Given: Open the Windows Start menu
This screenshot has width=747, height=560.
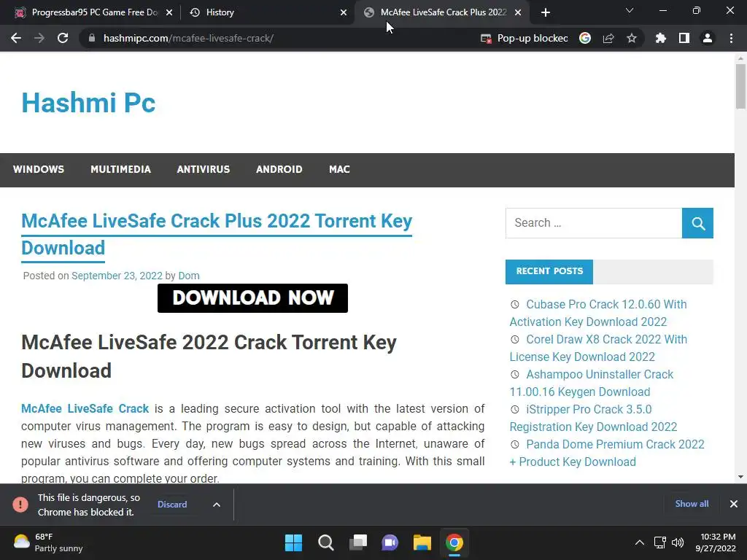Looking at the screenshot, I should pos(293,542).
